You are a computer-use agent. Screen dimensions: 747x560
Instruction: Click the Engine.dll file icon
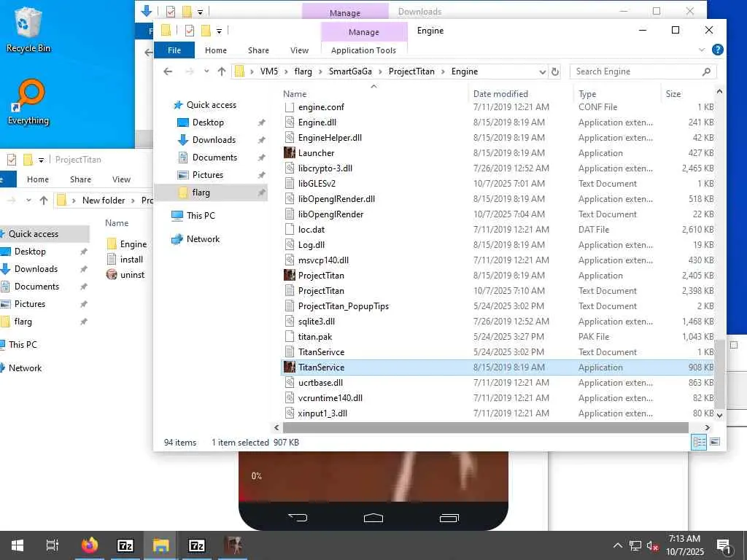[x=289, y=122]
